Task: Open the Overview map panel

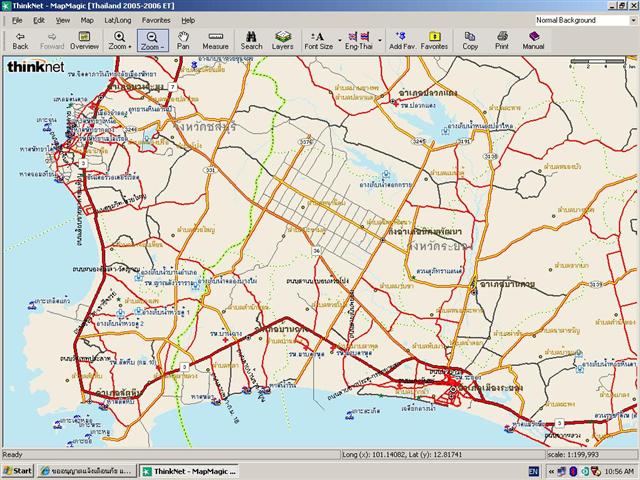Action: tap(84, 40)
